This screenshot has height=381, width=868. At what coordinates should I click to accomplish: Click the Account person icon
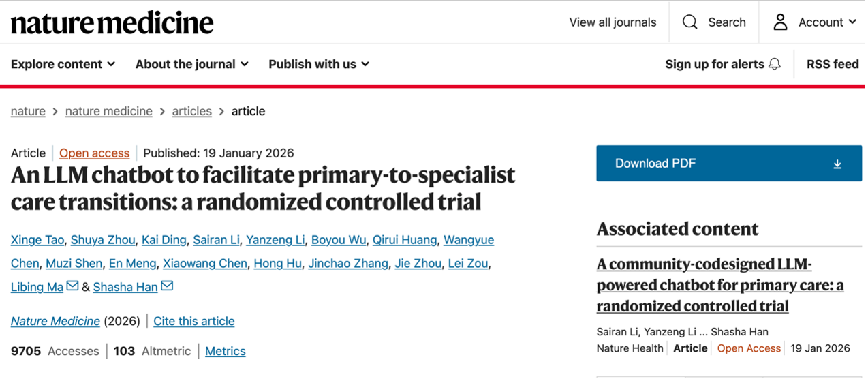780,22
